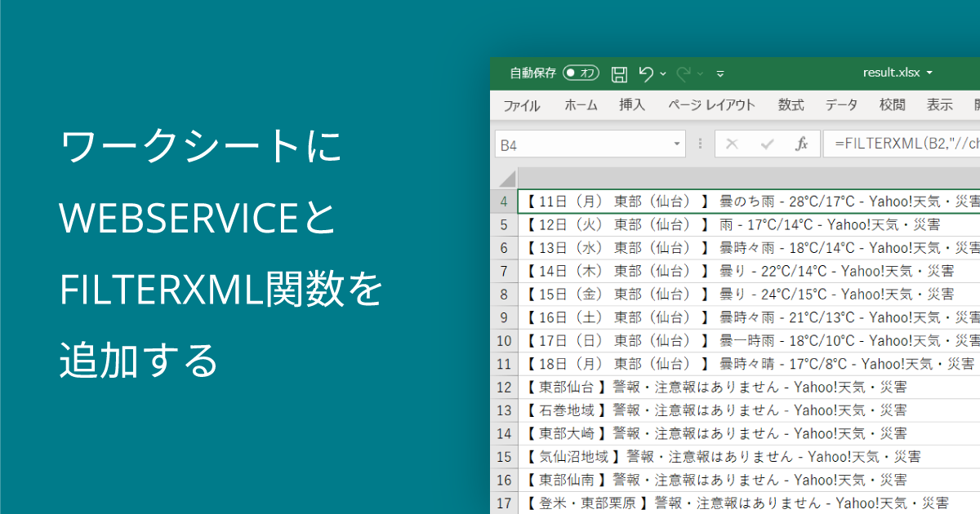This screenshot has width=980, height=514.
Task: Open the Insert Function (fx) dialog
Action: 803,143
